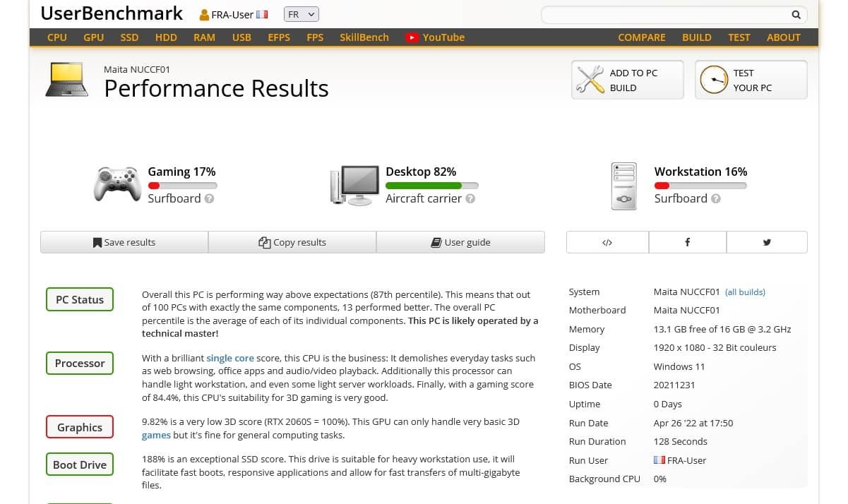Click the PC Status button

80,299
